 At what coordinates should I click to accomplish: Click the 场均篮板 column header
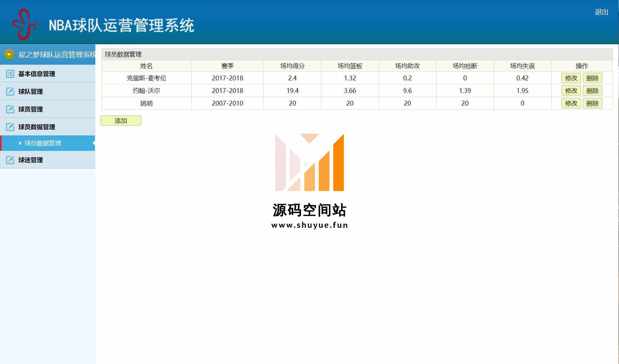point(350,66)
